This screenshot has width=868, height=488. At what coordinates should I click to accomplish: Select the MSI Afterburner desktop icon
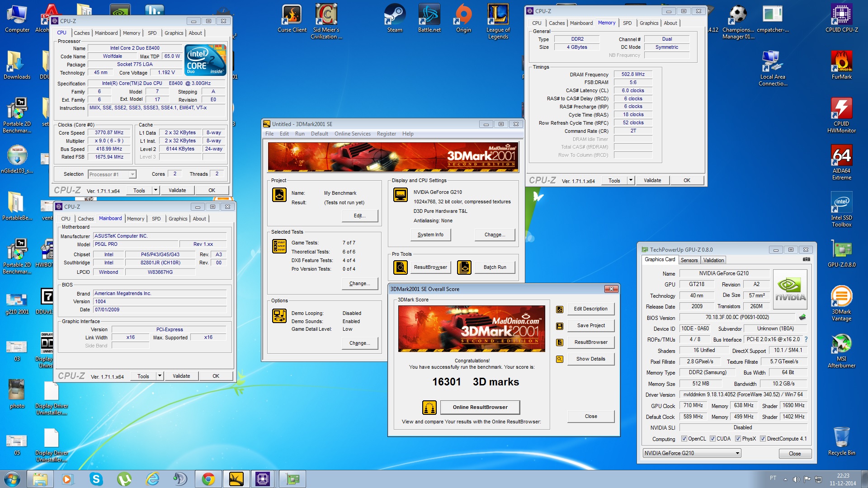tap(841, 350)
